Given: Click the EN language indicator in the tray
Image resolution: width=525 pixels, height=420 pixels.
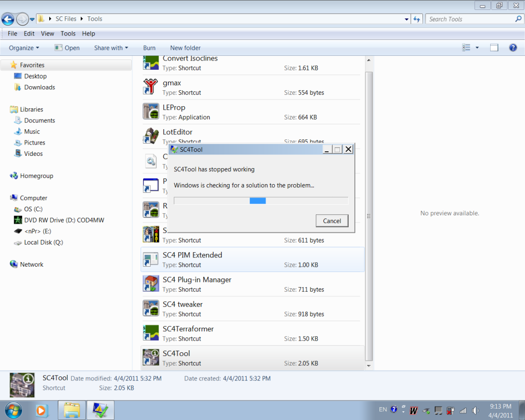Looking at the screenshot, I should [382, 409].
